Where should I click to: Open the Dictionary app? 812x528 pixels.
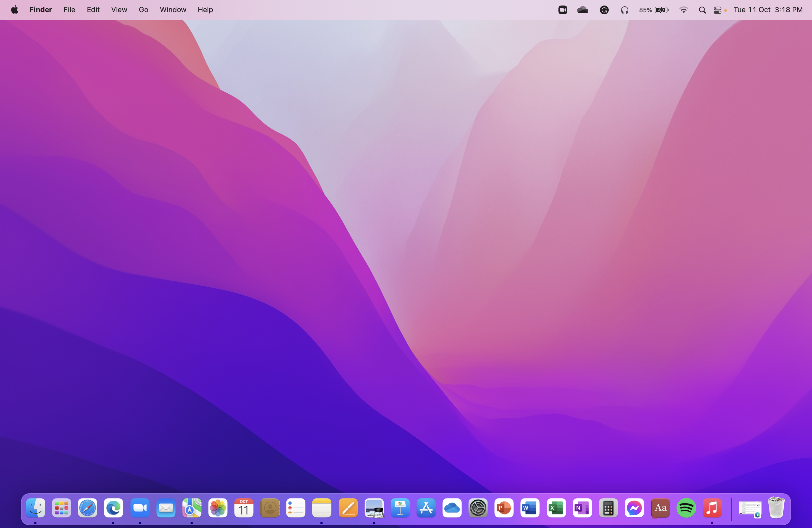[x=660, y=508]
